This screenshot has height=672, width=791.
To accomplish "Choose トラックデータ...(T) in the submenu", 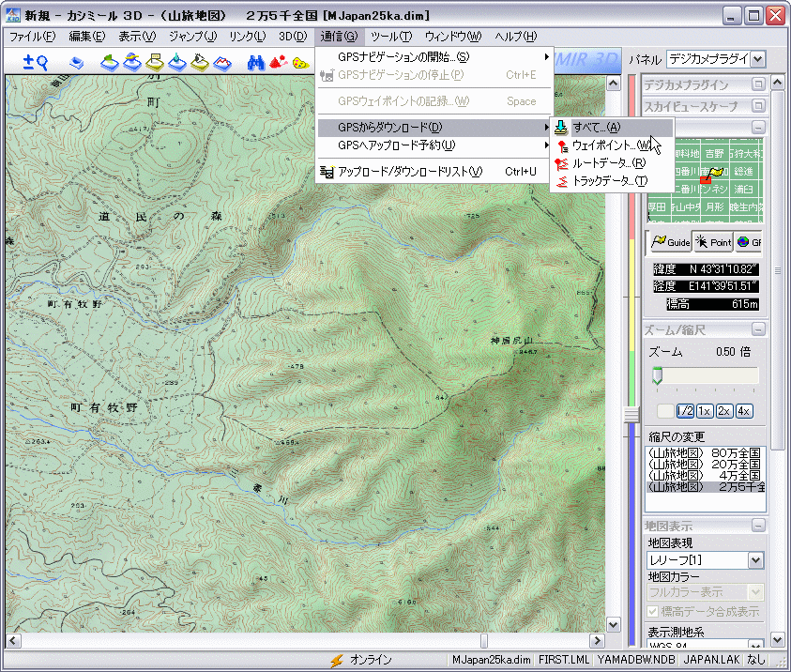I will (612, 181).
